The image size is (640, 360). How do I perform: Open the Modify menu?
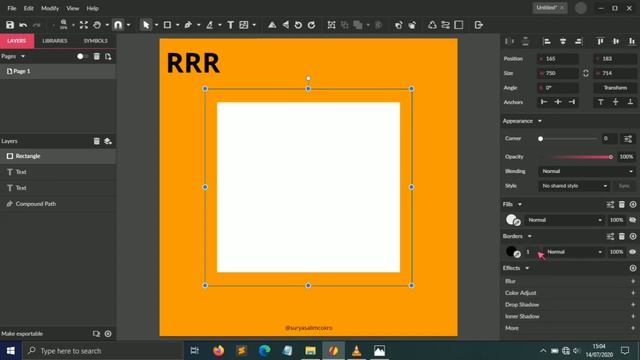pyautogui.click(x=50, y=8)
